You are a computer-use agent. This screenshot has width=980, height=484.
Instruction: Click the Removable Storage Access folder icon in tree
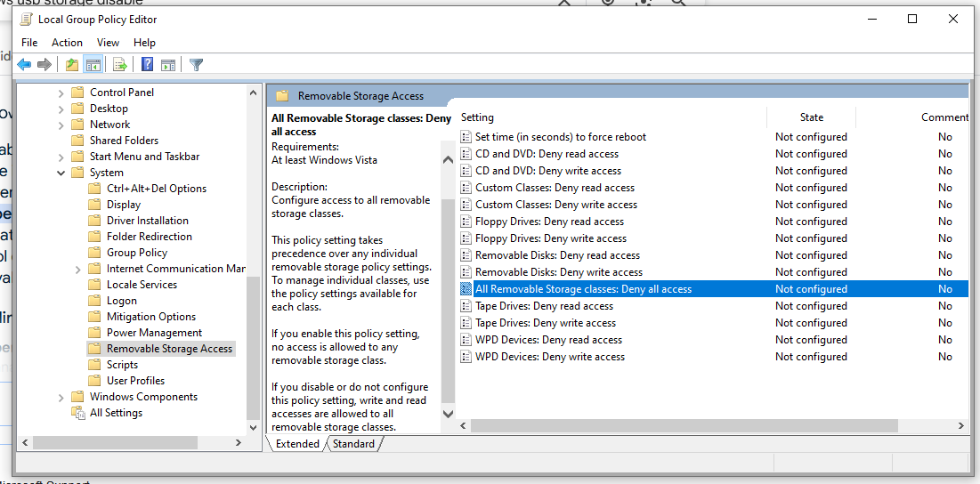pyautogui.click(x=94, y=349)
